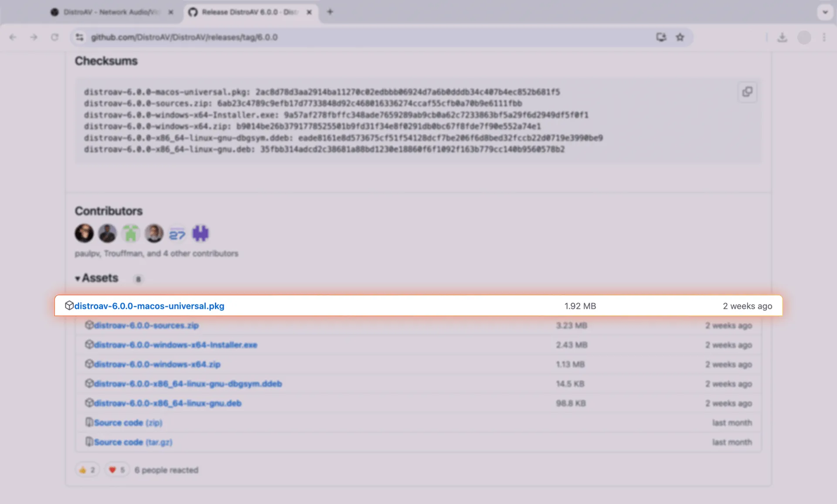Click '6 people reacted' text

[167, 470]
